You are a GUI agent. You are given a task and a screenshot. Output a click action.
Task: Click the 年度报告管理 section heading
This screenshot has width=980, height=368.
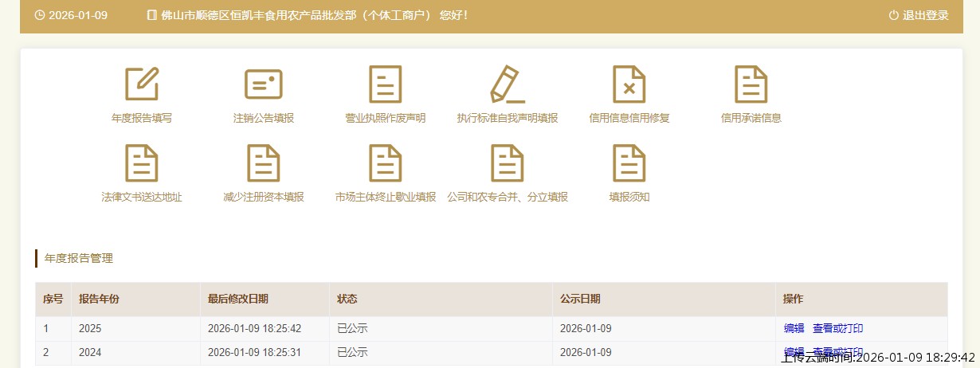click(x=79, y=258)
